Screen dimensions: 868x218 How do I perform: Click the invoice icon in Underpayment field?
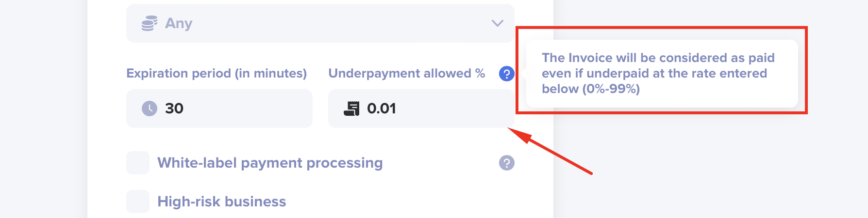352,109
